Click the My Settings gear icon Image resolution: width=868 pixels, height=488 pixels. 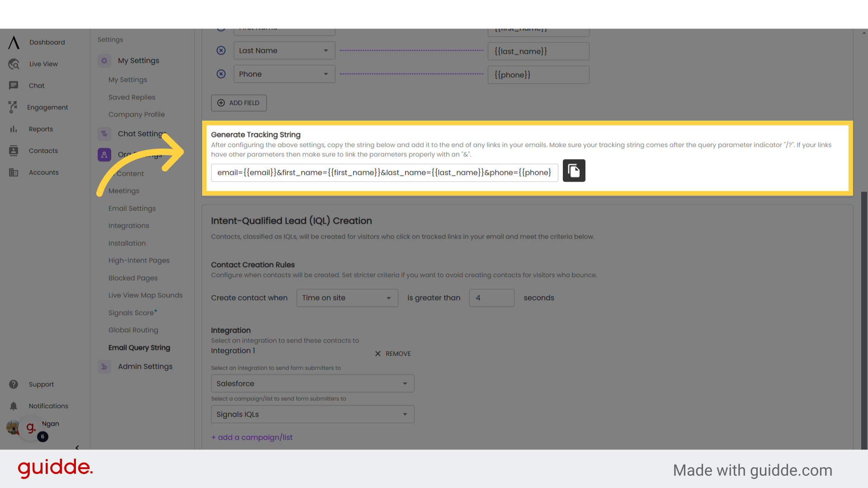(104, 61)
